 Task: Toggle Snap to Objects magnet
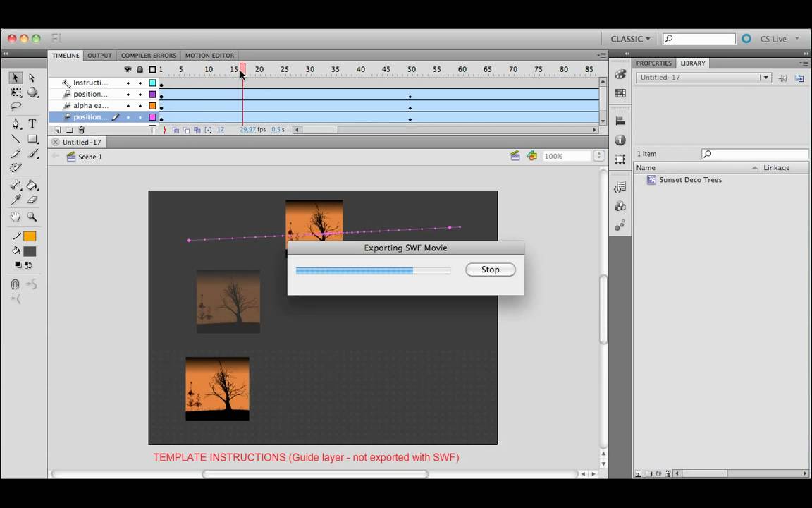(15, 284)
